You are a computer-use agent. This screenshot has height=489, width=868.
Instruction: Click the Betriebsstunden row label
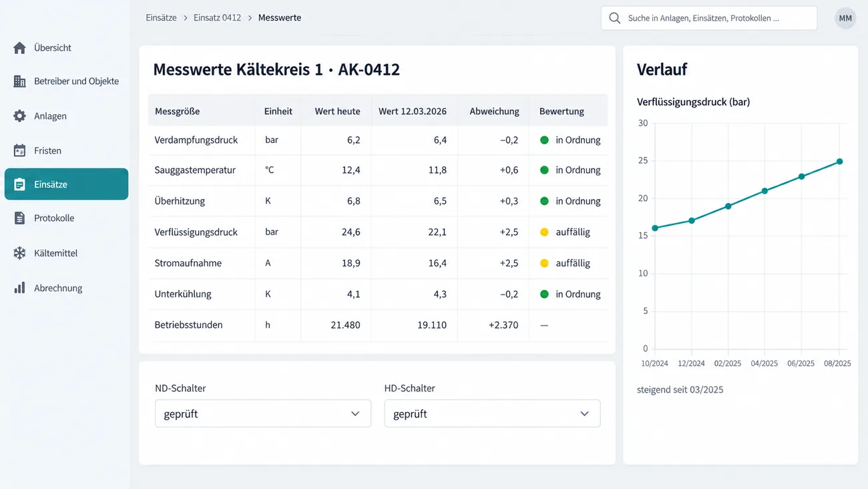pos(188,325)
